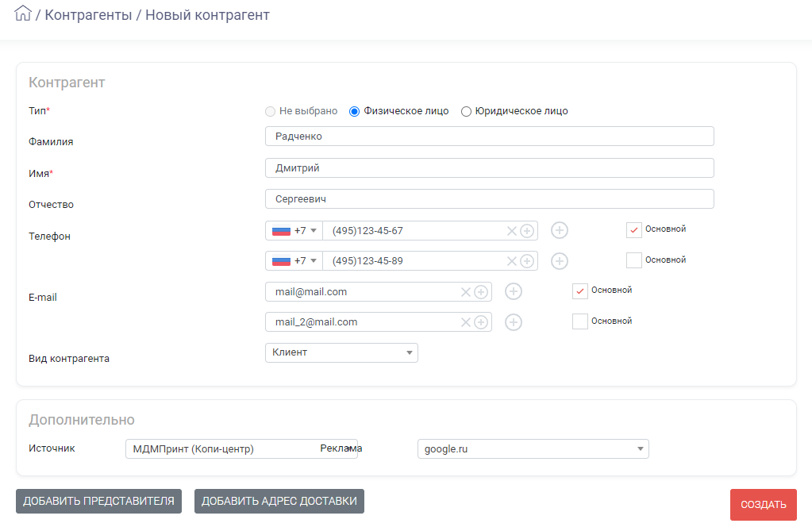Click the 'Реклама' label text
Image resolution: width=812 pixels, height=531 pixels.
(341, 448)
